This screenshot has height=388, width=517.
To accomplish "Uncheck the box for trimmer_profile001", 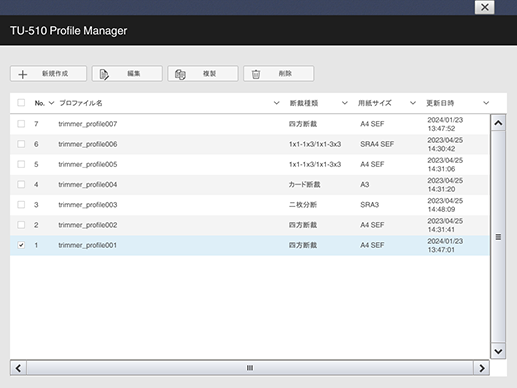I will [x=21, y=245].
